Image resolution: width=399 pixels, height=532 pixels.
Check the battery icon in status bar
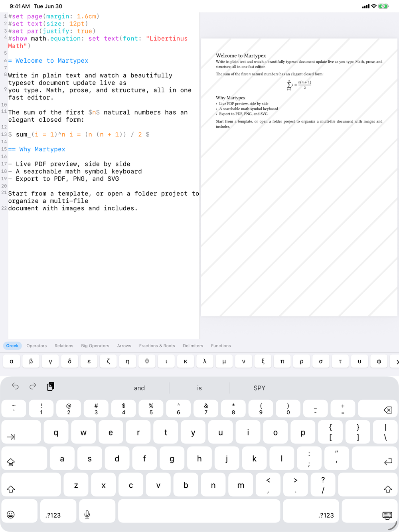tap(383, 6)
